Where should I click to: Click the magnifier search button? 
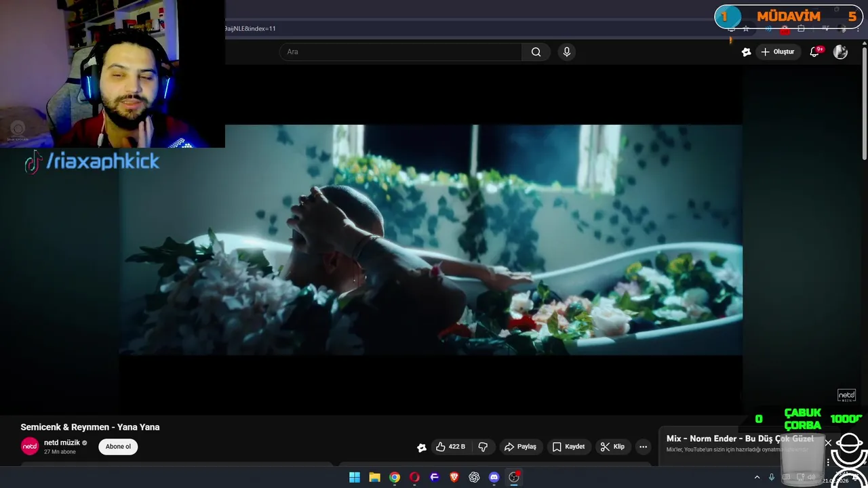coord(536,52)
